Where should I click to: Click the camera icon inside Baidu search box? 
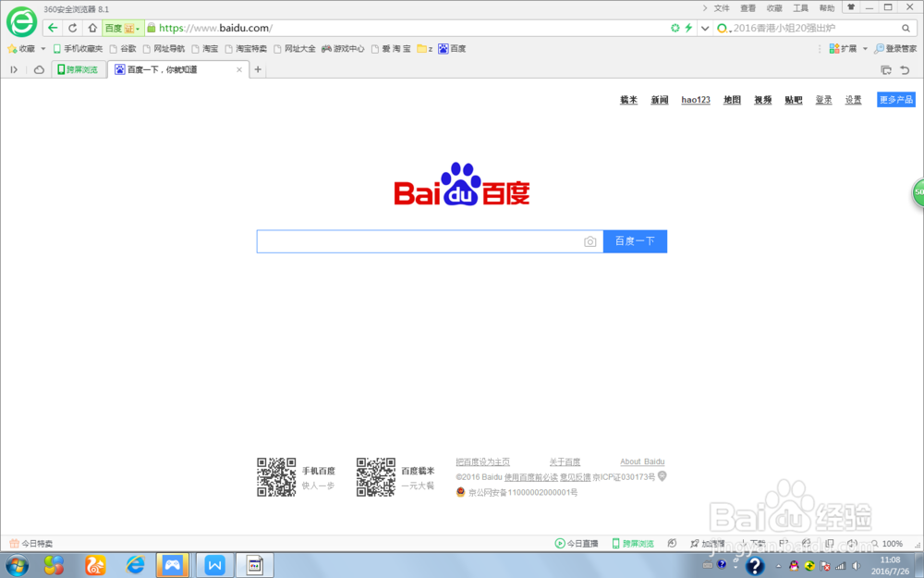(x=590, y=241)
